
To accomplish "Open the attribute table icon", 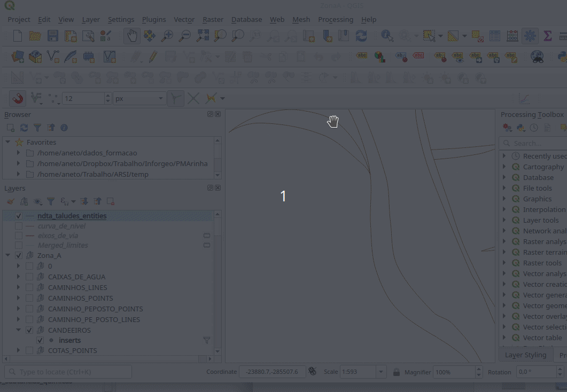I will click(494, 36).
